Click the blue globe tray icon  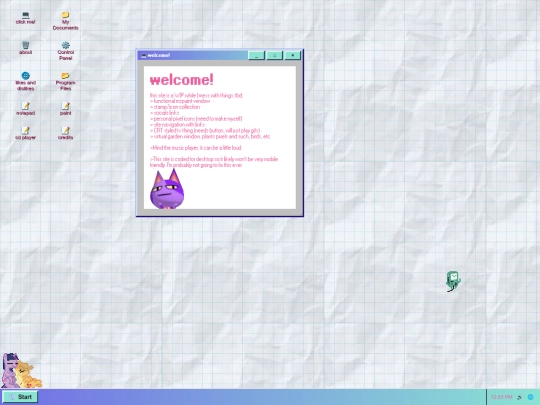coord(530,397)
